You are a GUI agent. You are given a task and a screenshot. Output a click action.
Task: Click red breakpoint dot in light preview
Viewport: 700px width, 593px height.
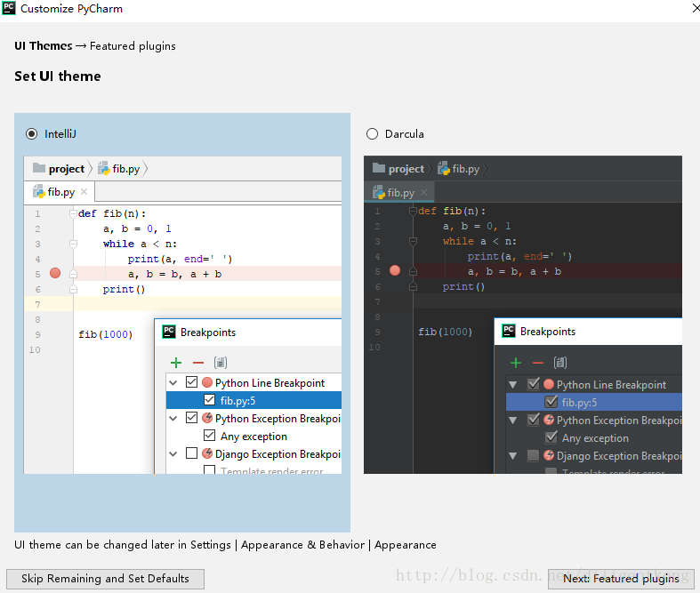[x=55, y=274]
